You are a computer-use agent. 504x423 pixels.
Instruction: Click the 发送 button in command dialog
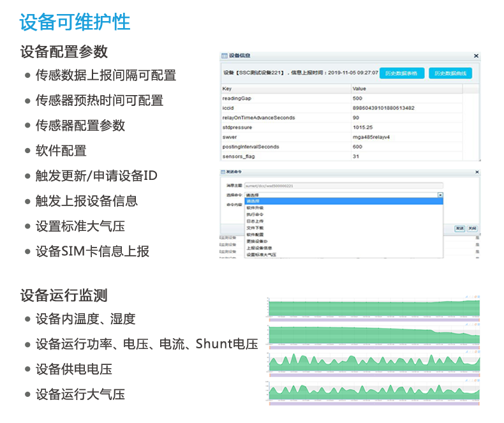(x=459, y=228)
